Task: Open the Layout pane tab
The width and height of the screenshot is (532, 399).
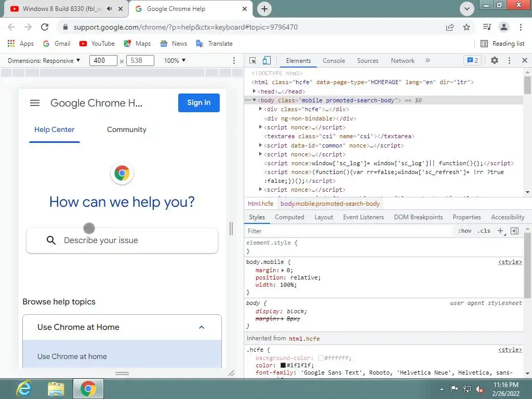Action: [x=324, y=217]
